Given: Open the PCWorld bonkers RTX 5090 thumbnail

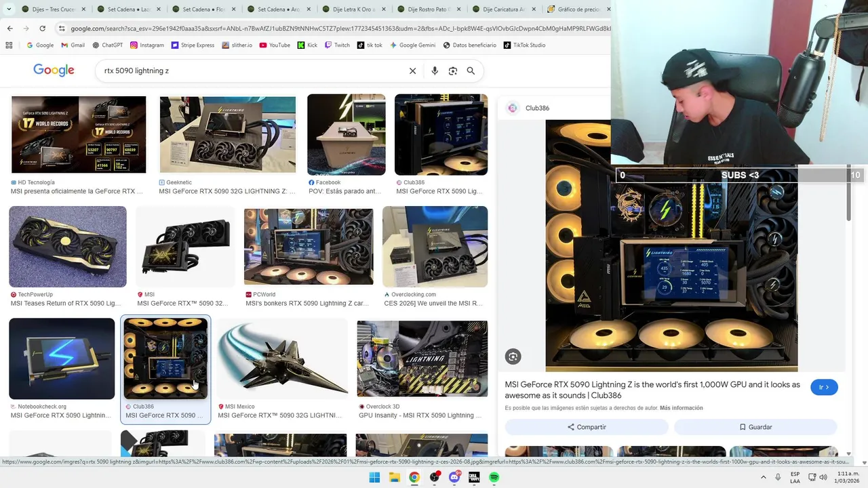Looking at the screenshot, I should [309, 247].
